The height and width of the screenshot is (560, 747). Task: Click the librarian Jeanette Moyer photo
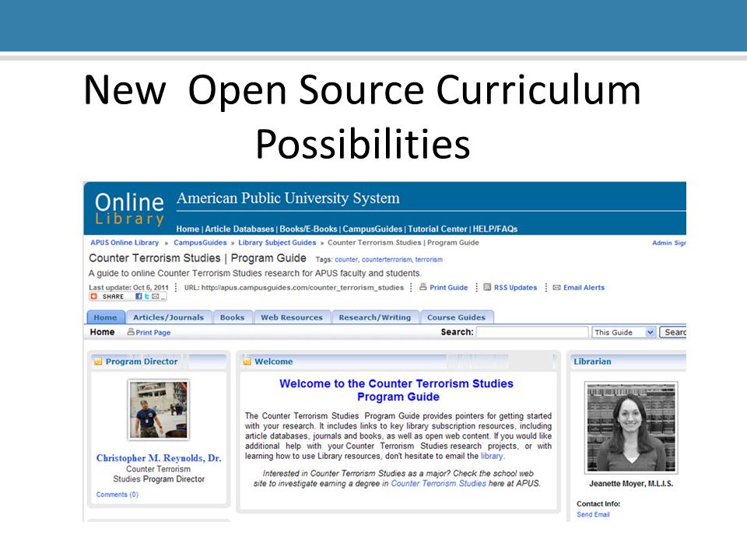tap(631, 427)
